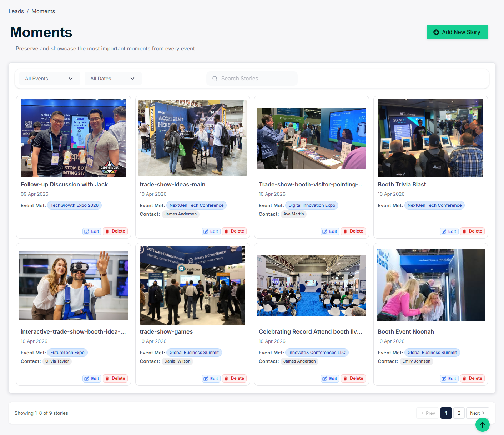Click the Add New Story button
The image size is (504, 435).
[457, 32]
